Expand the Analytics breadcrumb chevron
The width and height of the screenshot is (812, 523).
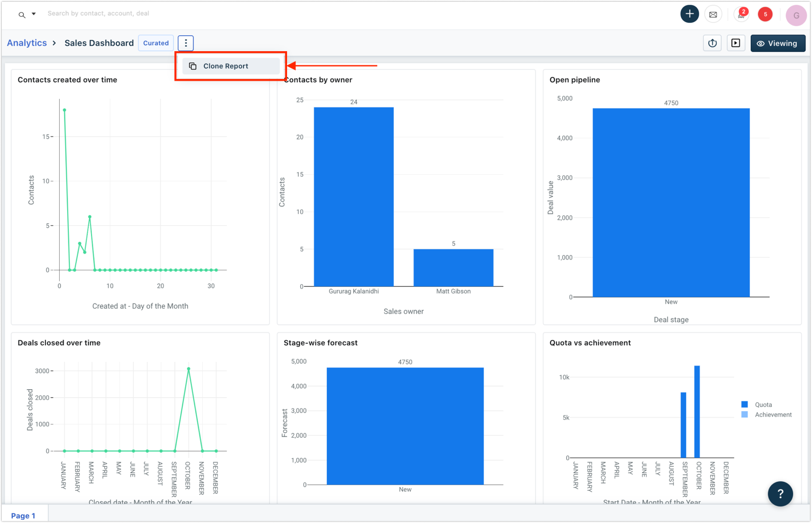54,43
